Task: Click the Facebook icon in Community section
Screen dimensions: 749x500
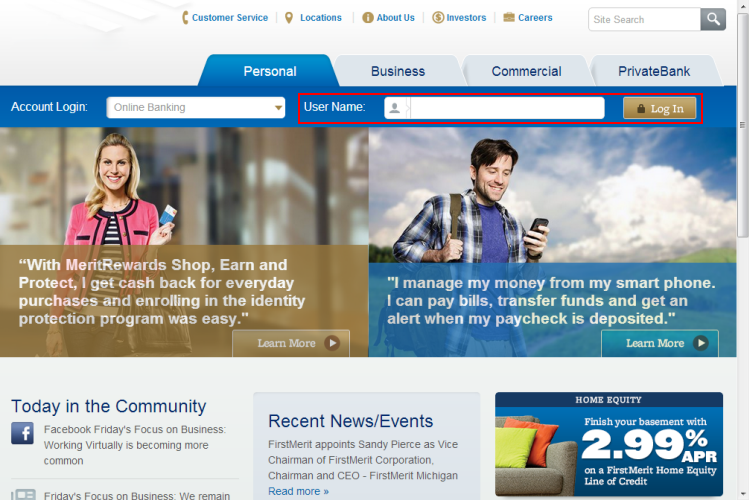Action: point(23,433)
